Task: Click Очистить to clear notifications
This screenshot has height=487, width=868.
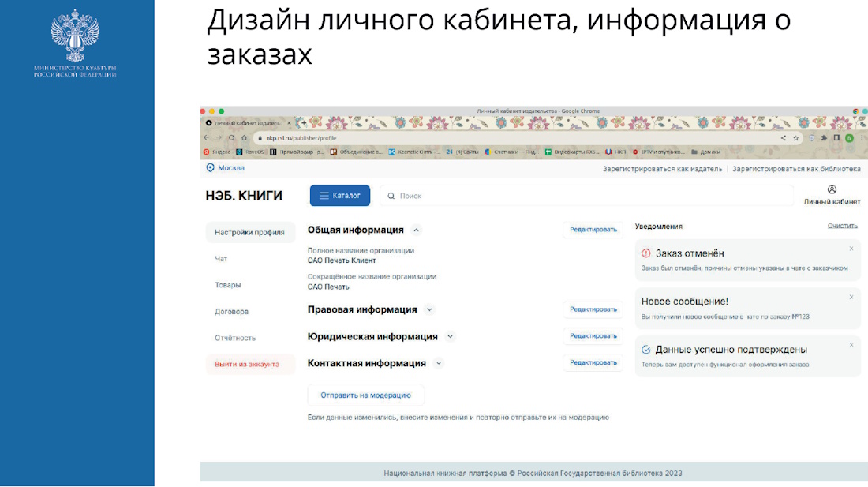Action: 842,226
